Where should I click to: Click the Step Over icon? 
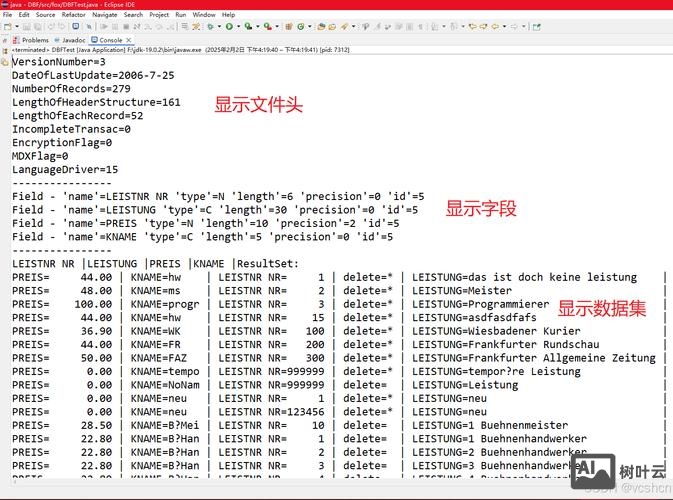click(x=159, y=27)
